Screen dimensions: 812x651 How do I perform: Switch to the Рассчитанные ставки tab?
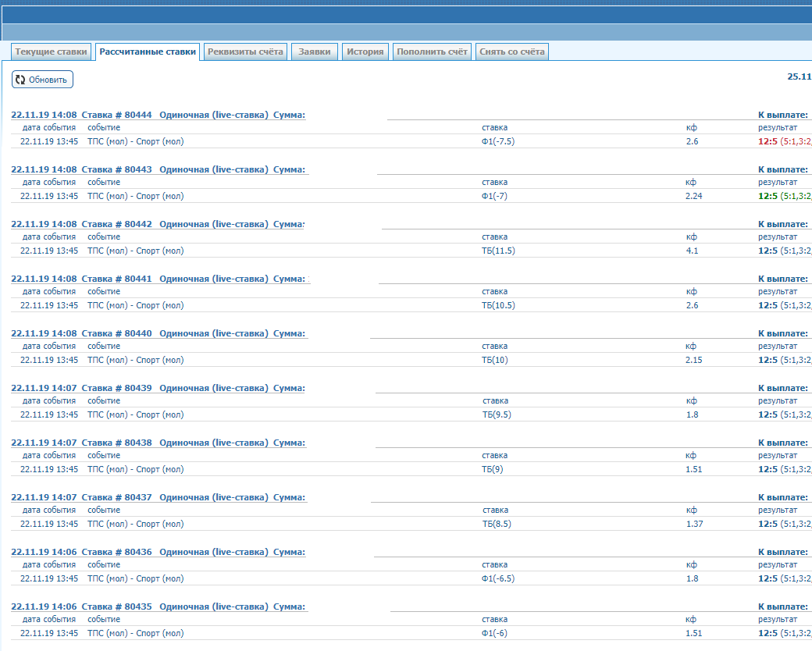148,52
